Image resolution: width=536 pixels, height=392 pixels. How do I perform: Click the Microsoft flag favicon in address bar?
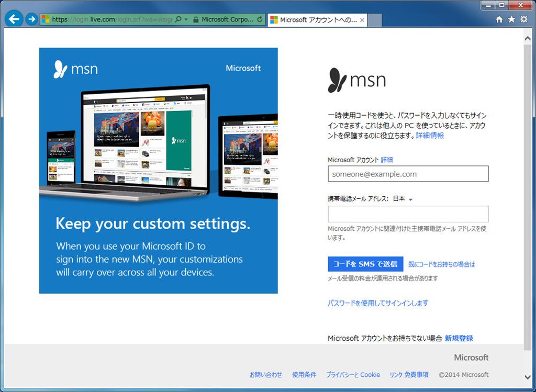point(45,19)
